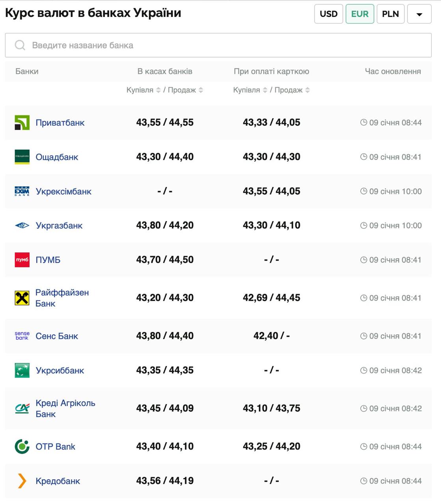Click the Sense Bank logo
This screenshot has width=441, height=504.
pyautogui.click(x=22, y=336)
